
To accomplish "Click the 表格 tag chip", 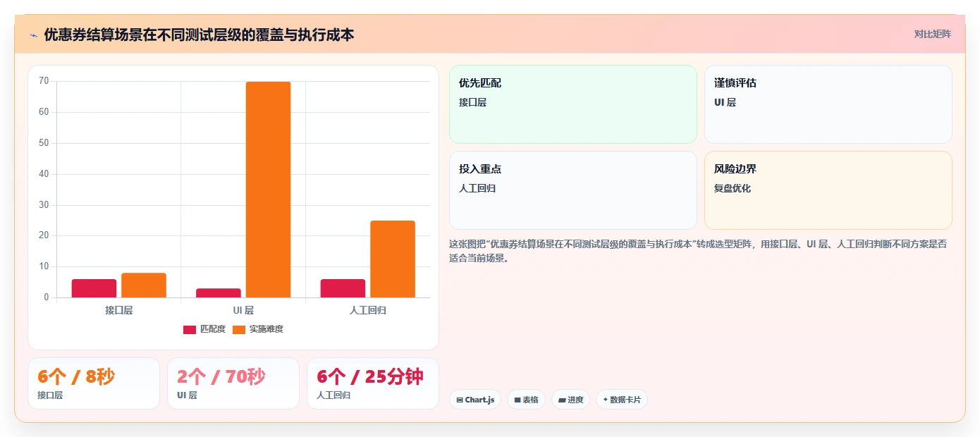I will (527, 400).
